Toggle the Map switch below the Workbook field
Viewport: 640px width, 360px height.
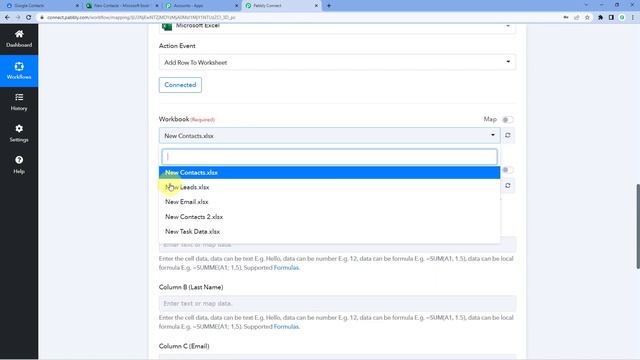[x=507, y=170]
